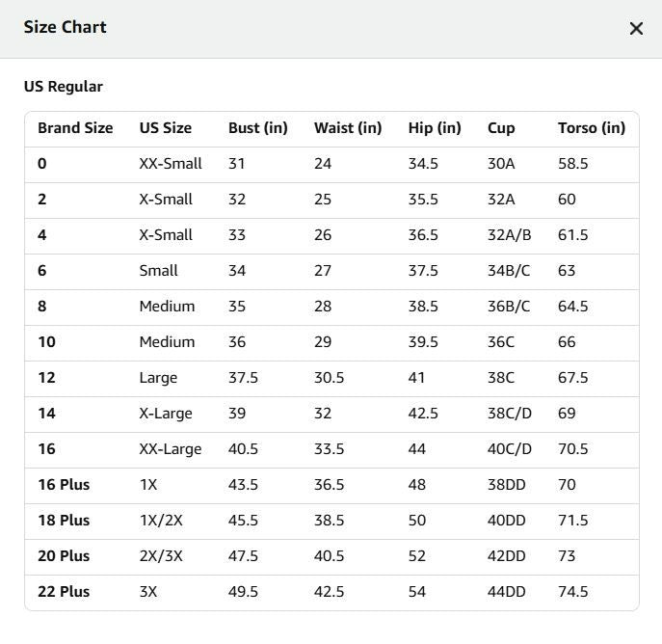
Task: Click hip value 39.5
Action: (x=423, y=342)
